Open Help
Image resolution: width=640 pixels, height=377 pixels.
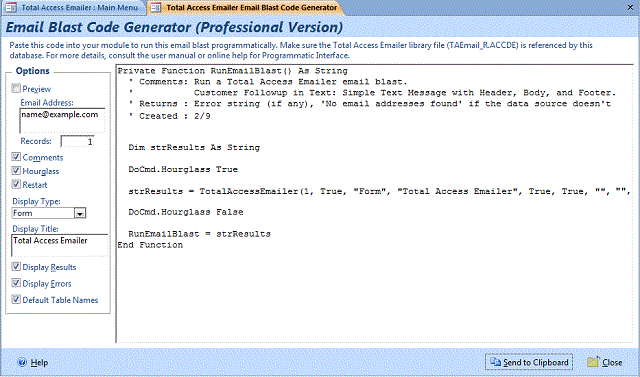pyautogui.click(x=33, y=362)
